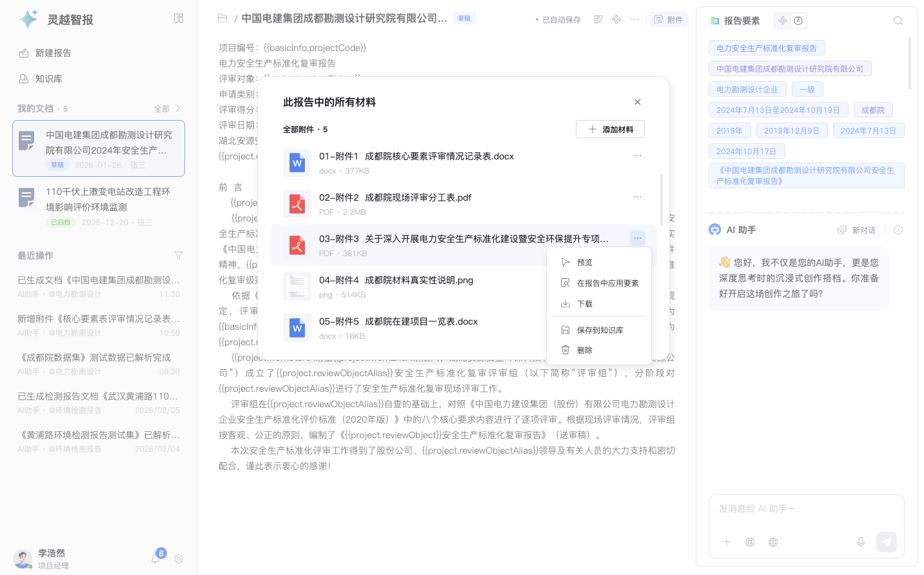Viewport: 924px width, 575px height.
Task: Collapse the left sidebar panel icon
Action: click(179, 18)
